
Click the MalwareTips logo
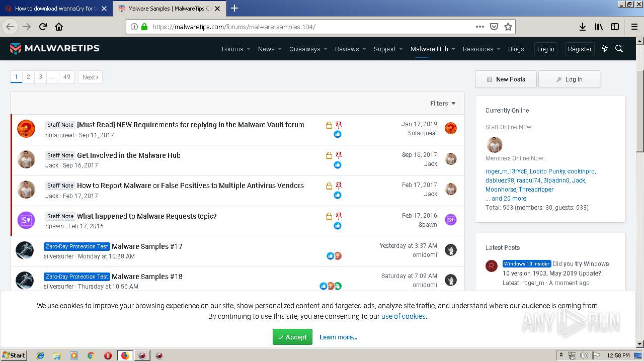point(54,48)
